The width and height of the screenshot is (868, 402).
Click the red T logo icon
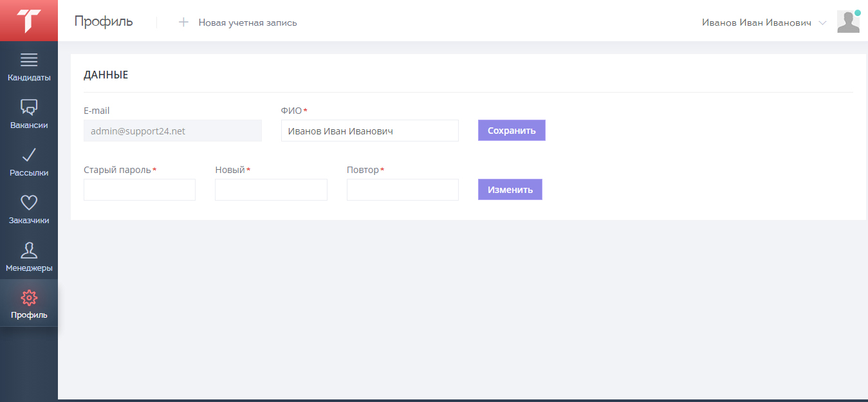point(29,21)
